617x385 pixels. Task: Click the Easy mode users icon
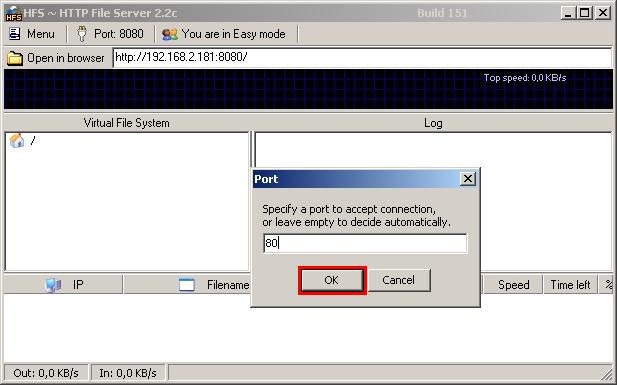170,34
